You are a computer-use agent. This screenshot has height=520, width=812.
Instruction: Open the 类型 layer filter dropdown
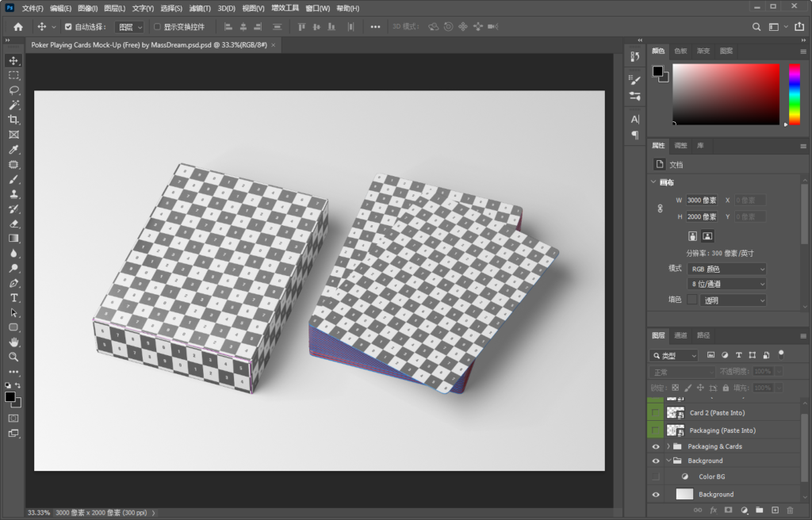tap(674, 355)
